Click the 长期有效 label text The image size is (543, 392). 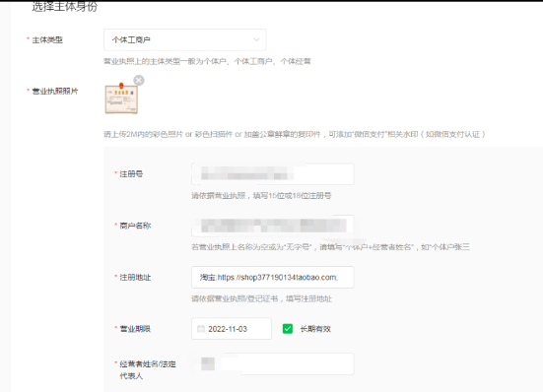(x=315, y=329)
